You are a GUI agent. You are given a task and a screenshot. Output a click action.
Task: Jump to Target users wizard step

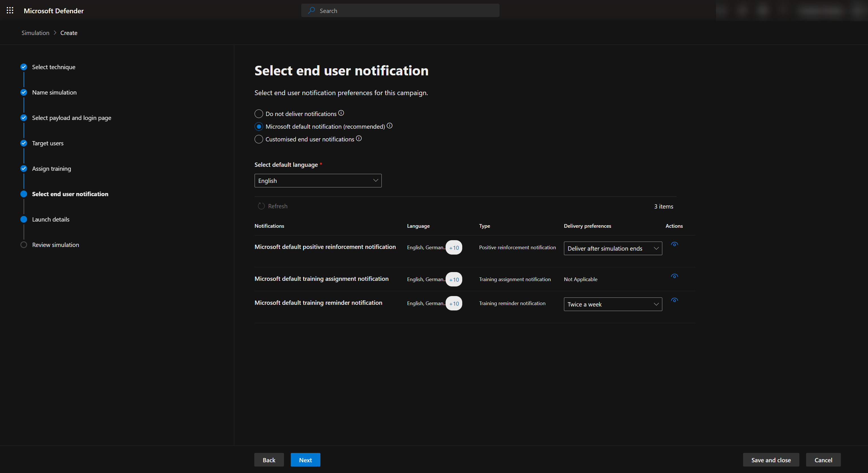(47, 143)
